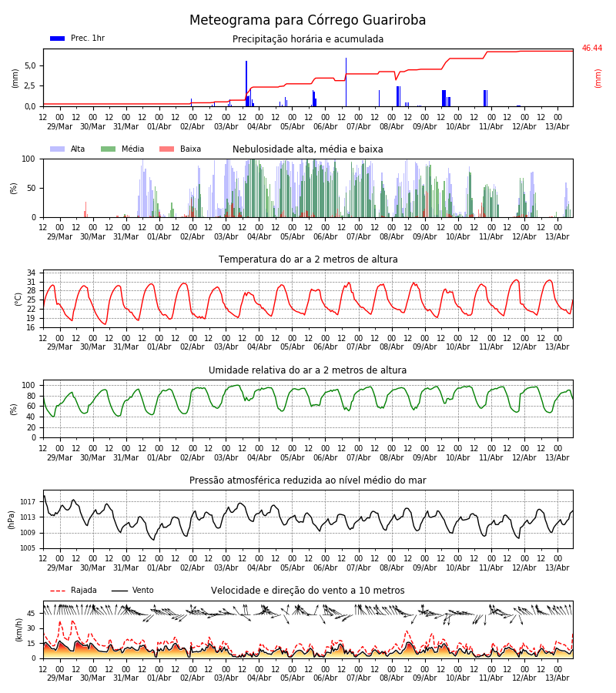Click the dashed Rajada legend line
Viewport: 616px width, 693px height.
pyautogui.click(x=58, y=591)
